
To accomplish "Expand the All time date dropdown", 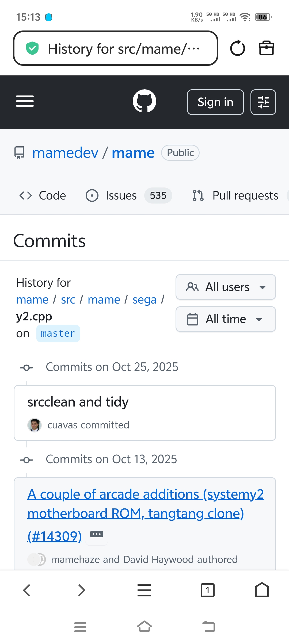I will (x=226, y=319).
